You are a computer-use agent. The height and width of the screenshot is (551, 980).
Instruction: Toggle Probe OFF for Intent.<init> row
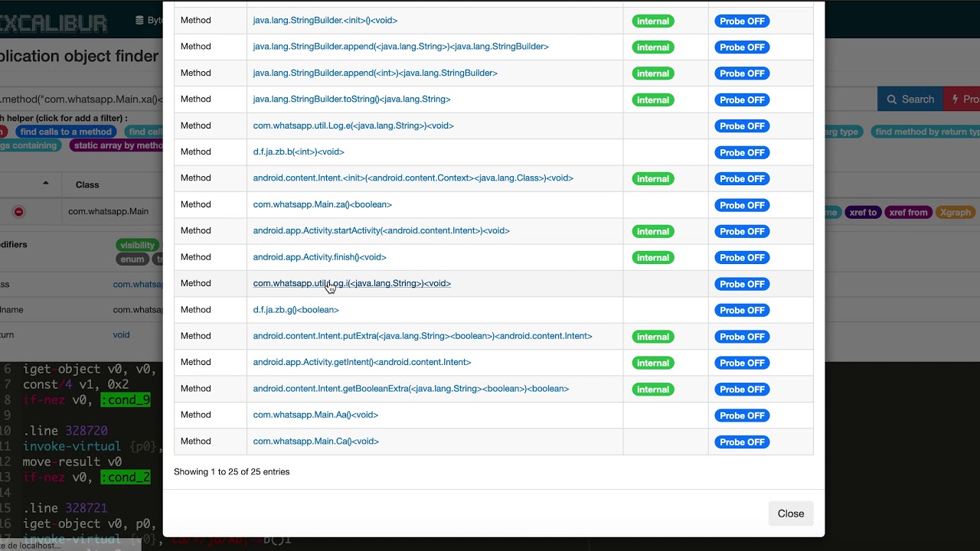coord(742,179)
